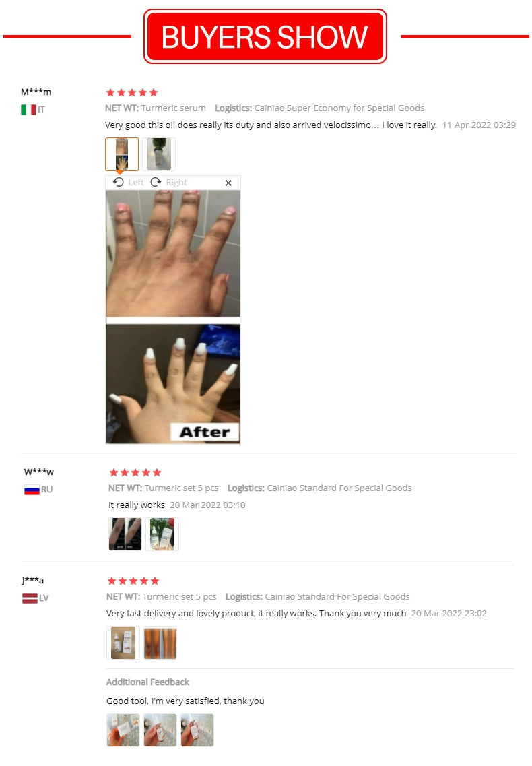Viewport: 532px width, 766px height.
Task: Rotate the review photo left
Action: click(128, 182)
